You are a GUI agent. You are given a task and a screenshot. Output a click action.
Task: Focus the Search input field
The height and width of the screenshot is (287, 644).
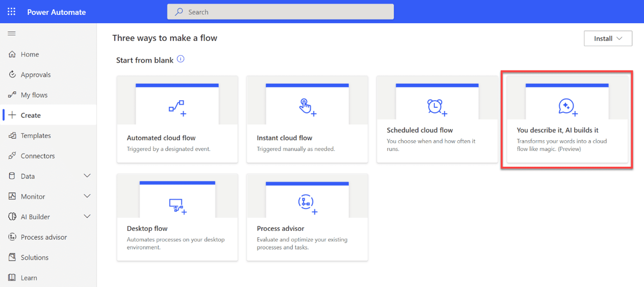click(280, 12)
